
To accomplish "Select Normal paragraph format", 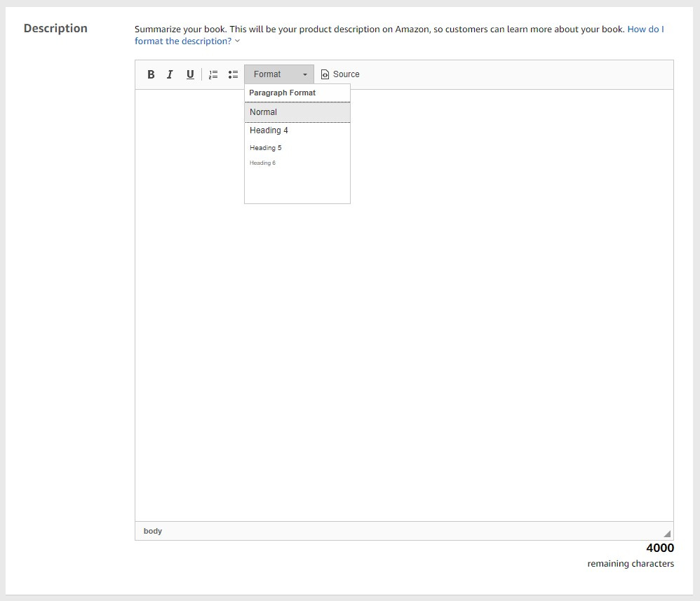I will pyautogui.click(x=297, y=112).
